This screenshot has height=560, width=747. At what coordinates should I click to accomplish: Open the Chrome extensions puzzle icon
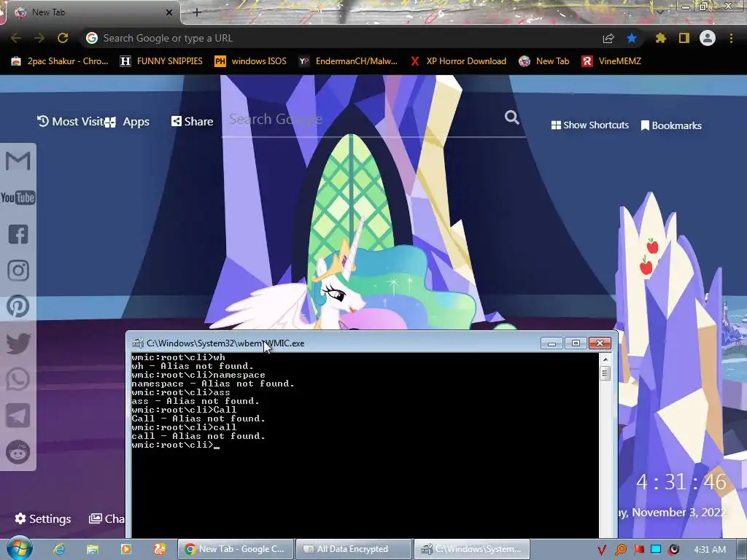point(660,38)
